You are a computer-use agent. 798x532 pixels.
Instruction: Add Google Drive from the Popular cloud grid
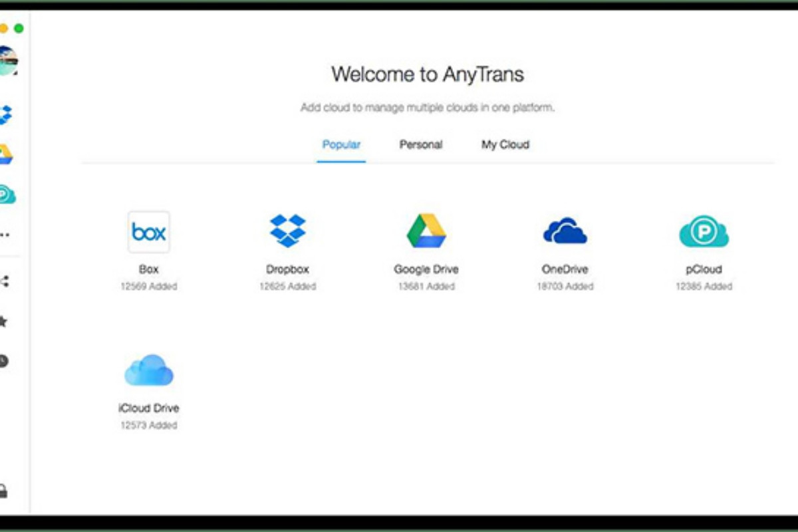pos(426,231)
